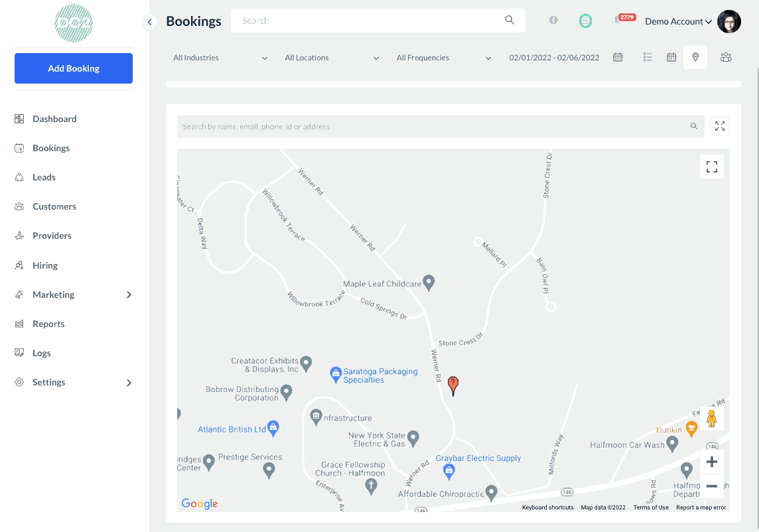Switch to list view icon
Image resolution: width=759 pixels, height=532 pixels.
[x=648, y=57]
